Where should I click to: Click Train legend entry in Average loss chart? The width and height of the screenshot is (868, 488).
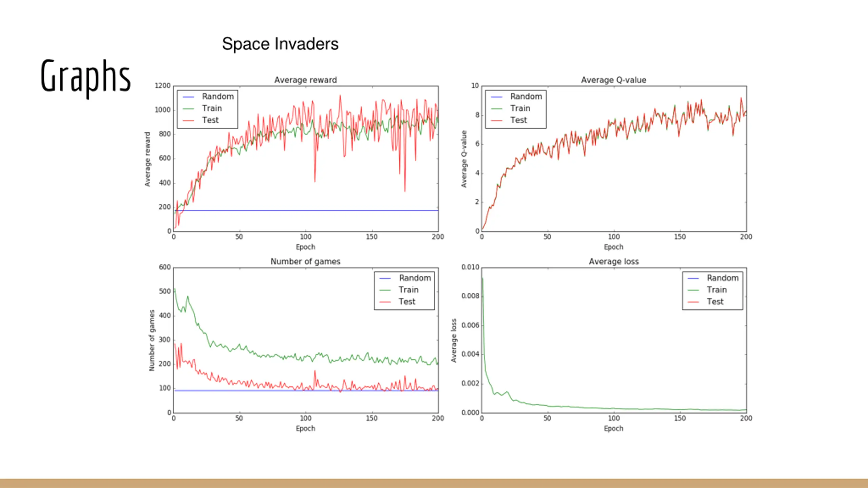point(707,290)
